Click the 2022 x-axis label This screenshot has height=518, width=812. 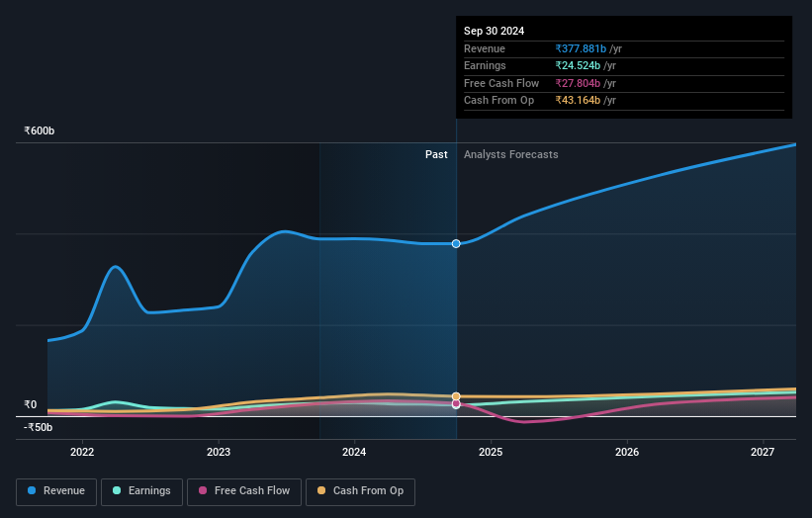(x=82, y=453)
